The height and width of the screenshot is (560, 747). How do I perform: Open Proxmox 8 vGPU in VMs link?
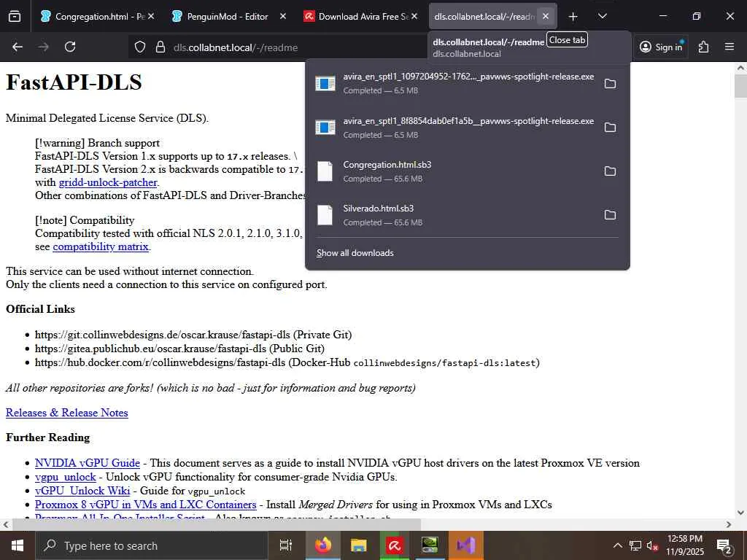tap(145, 505)
